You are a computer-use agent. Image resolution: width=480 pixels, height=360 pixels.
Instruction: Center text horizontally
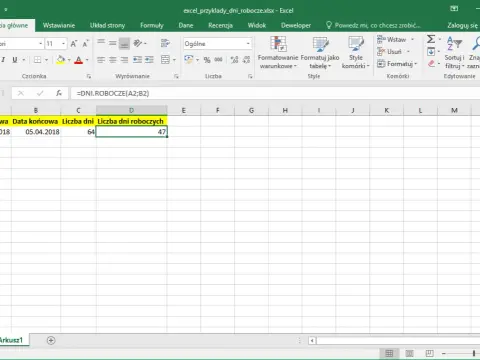[113, 60]
